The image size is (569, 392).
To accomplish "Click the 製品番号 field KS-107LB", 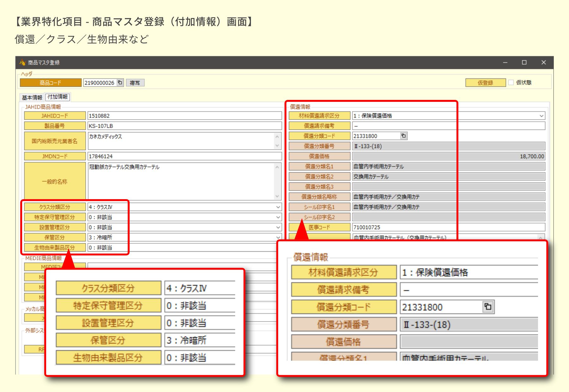I will 184,126.
